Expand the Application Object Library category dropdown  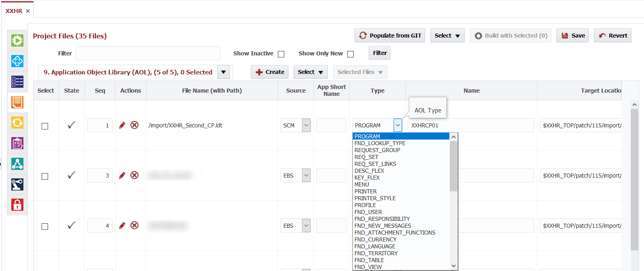point(224,72)
